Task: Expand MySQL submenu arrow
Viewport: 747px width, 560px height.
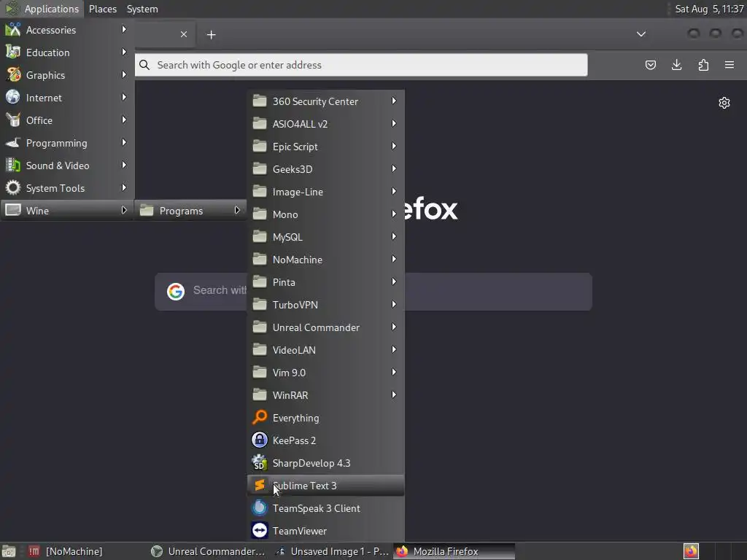Action: coord(394,237)
